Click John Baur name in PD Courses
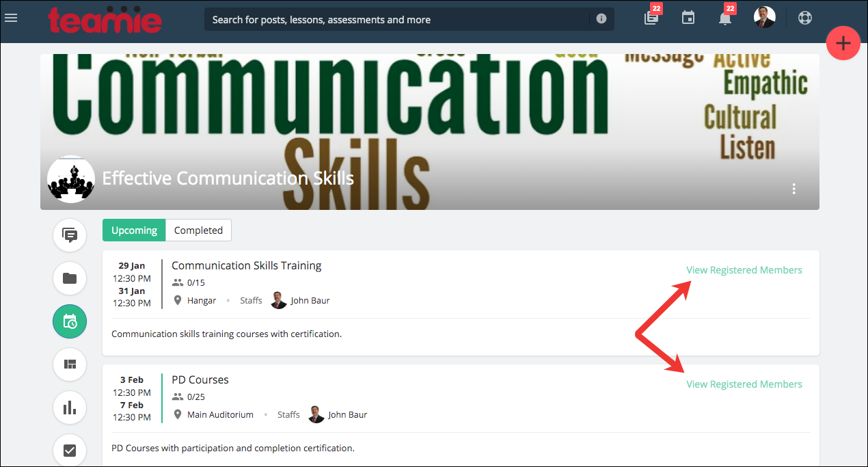Screen dimensions: 868x467 [348, 415]
